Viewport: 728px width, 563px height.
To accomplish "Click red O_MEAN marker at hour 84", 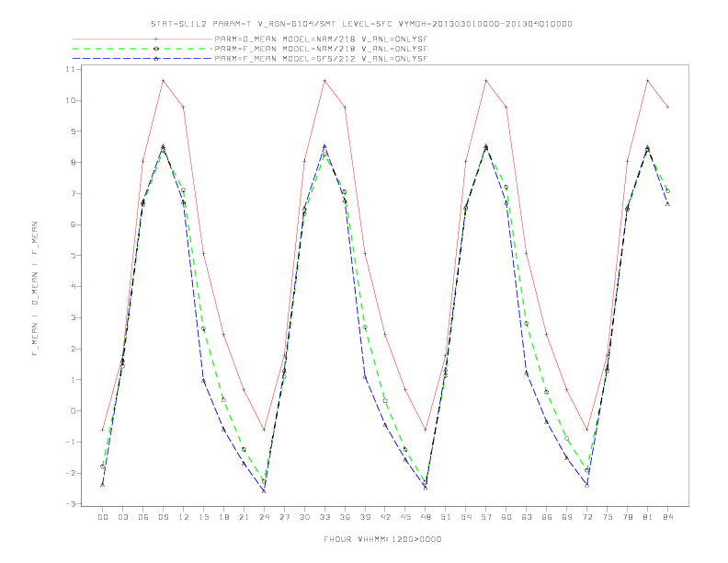I will click(x=667, y=107).
